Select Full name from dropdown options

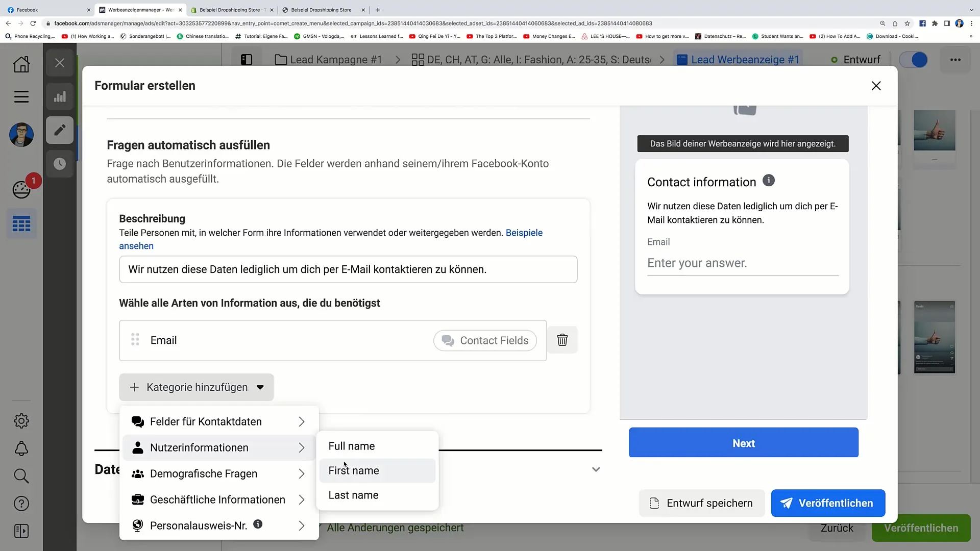(352, 445)
